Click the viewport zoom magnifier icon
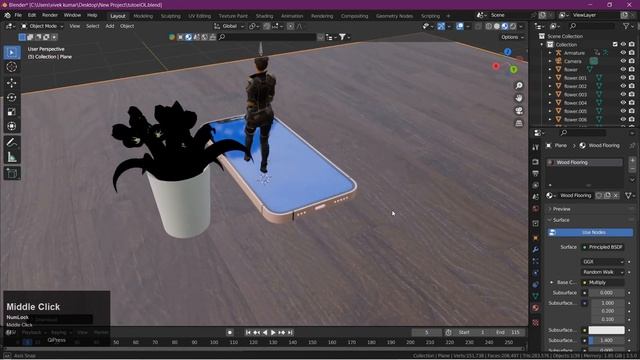 click(x=519, y=86)
